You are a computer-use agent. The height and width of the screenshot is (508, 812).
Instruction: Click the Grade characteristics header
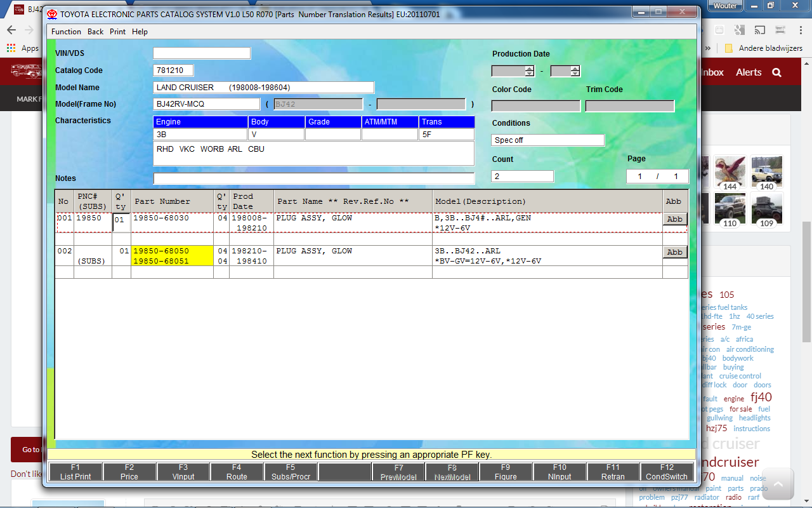click(333, 122)
